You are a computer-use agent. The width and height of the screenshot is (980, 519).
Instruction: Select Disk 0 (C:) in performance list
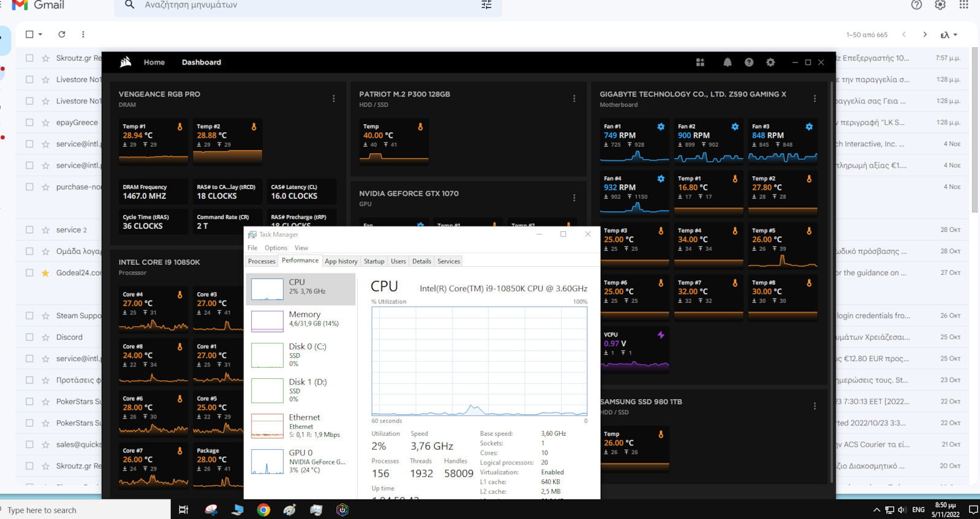pos(301,355)
